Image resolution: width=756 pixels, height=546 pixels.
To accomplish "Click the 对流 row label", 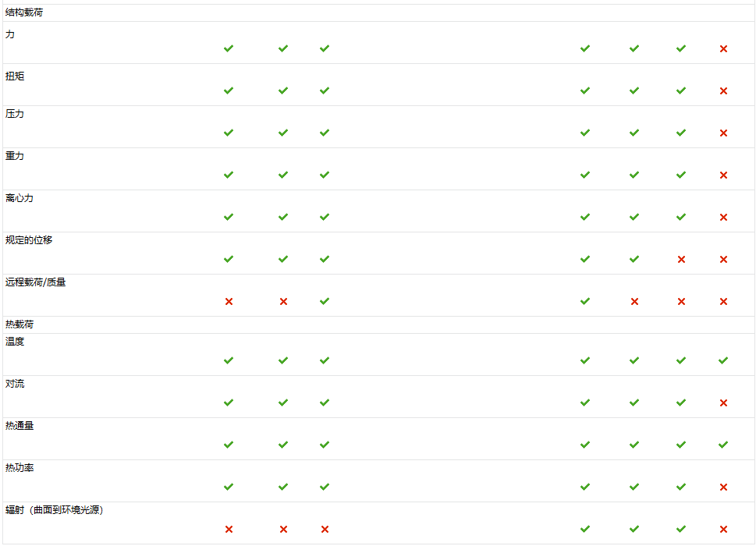I will 15,384.
